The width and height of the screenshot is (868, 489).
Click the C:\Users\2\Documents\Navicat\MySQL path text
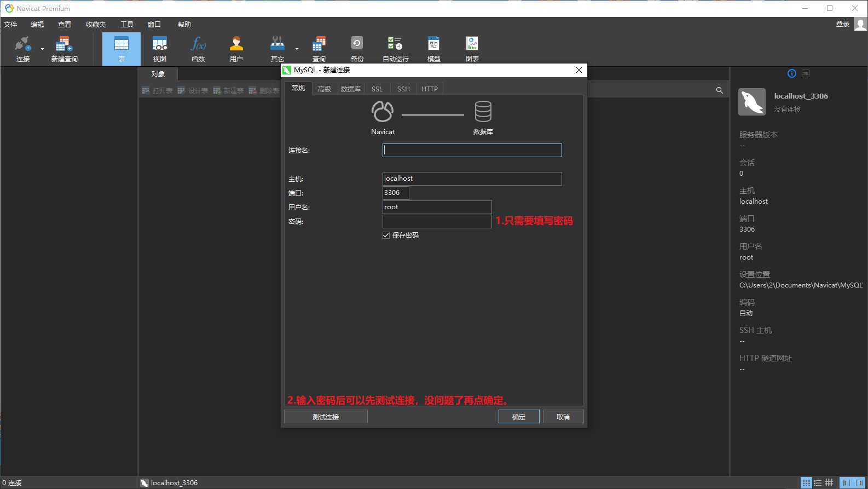(801, 285)
